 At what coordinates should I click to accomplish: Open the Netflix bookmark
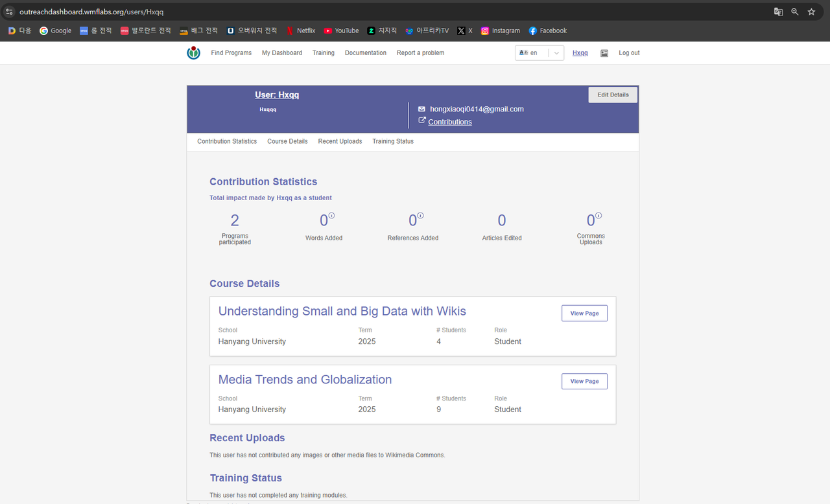pos(301,30)
